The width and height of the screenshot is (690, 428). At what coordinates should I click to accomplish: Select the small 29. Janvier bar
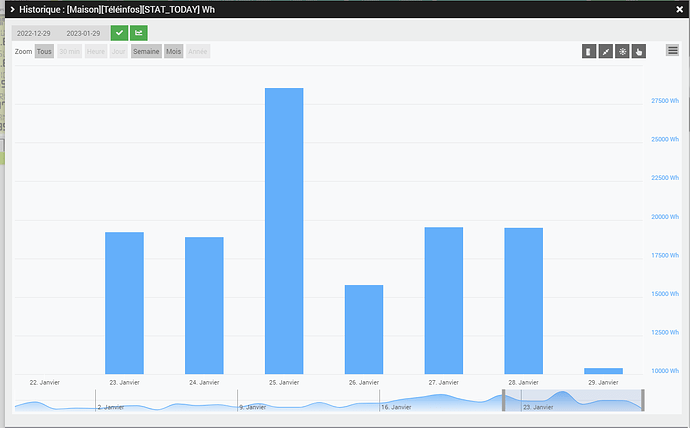coord(603,371)
